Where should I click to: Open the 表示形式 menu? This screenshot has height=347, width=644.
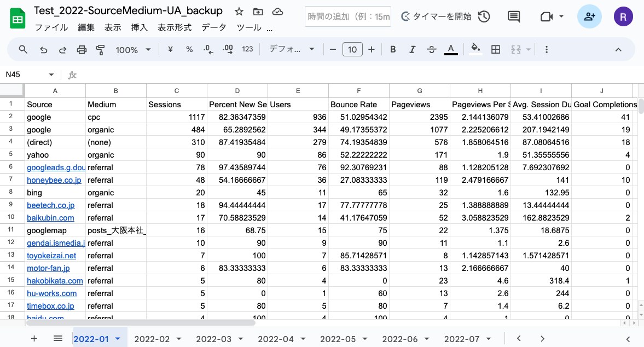175,27
